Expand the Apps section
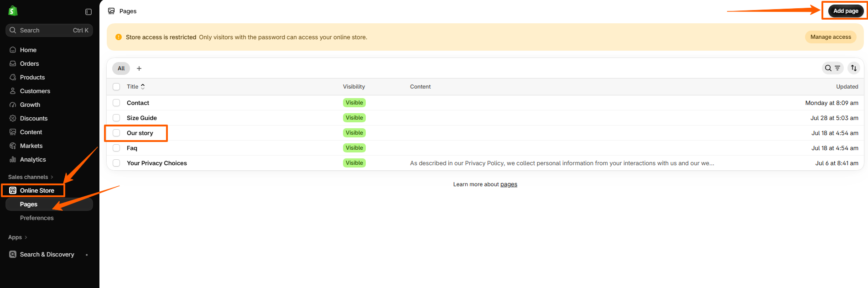Screen dimensions: 868x288 point(18,237)
